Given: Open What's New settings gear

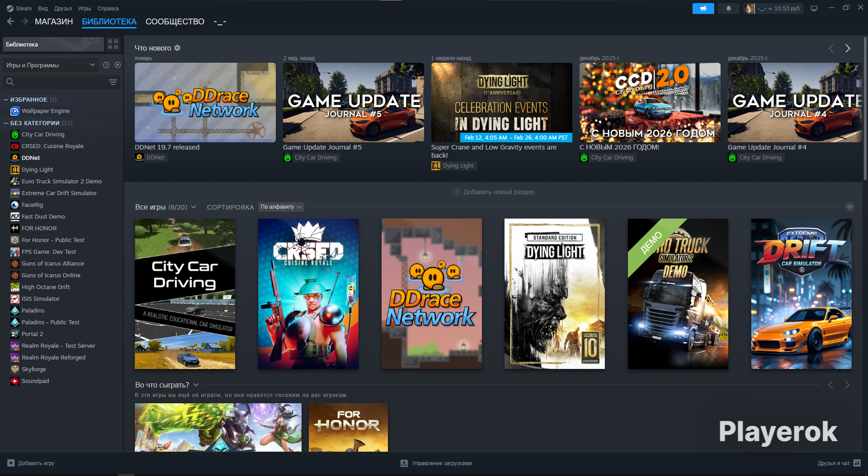Looking at the screenshot, I should (x=177, y=48).
